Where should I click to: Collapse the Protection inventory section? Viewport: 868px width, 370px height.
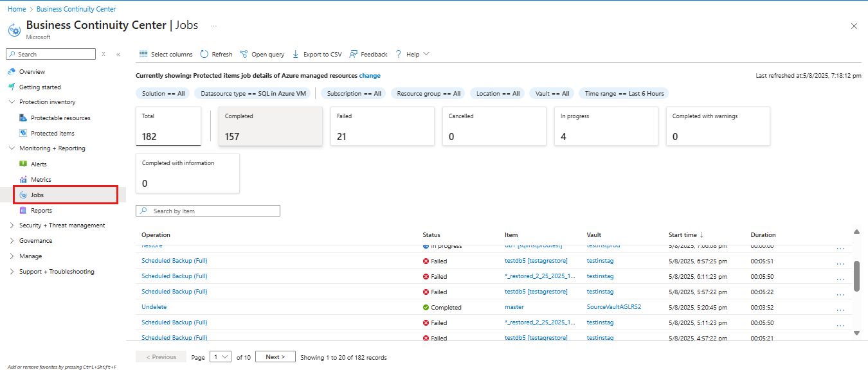click(12, 101)
